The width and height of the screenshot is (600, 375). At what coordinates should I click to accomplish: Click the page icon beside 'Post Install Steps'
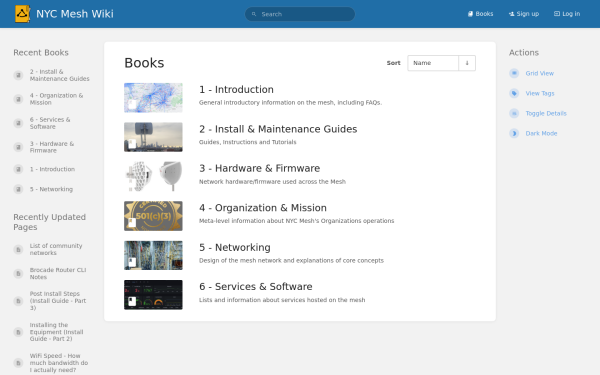(18, 301)
